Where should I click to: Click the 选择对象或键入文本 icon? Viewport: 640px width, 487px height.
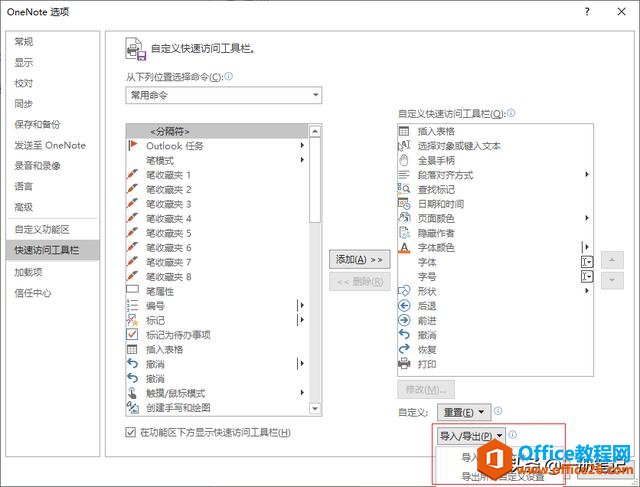click(404, 146)
